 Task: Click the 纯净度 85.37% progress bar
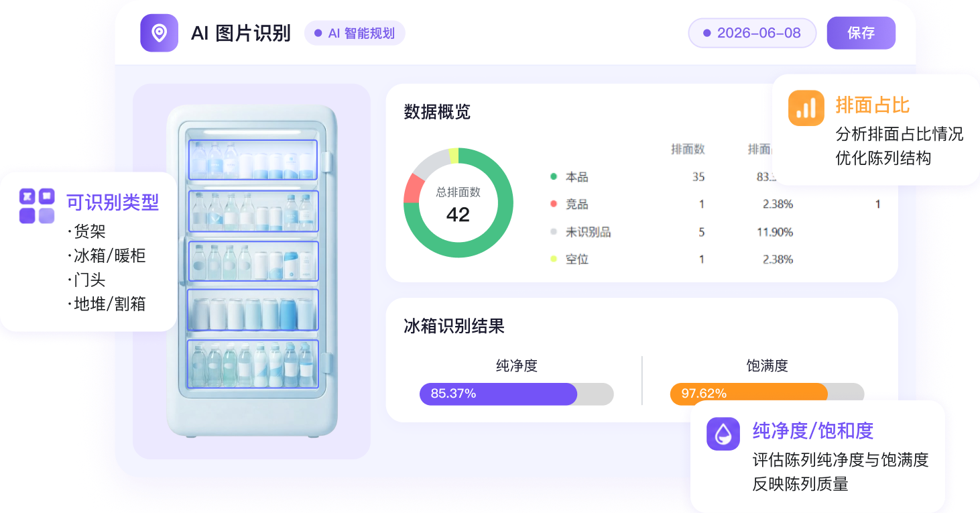pos(517,394)
